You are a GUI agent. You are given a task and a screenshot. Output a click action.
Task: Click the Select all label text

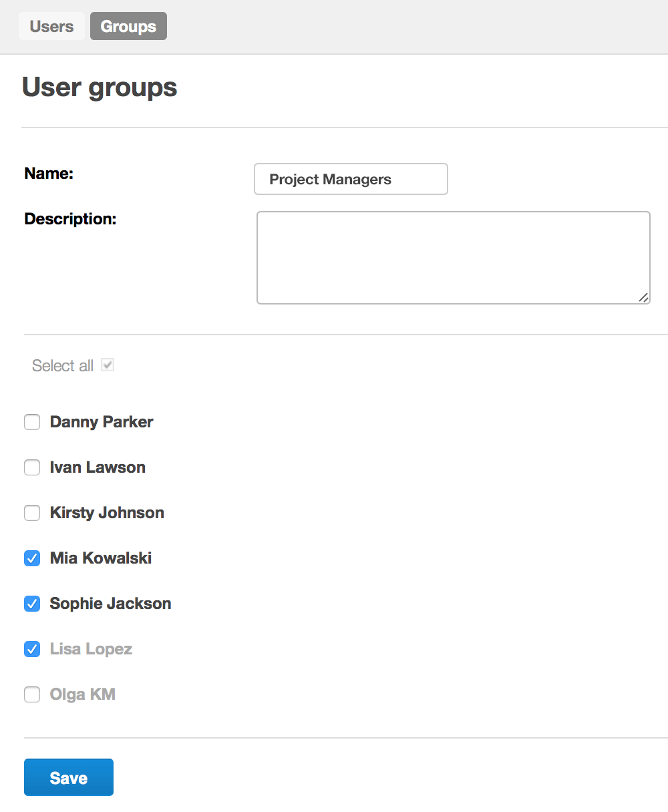coord(63,366)
